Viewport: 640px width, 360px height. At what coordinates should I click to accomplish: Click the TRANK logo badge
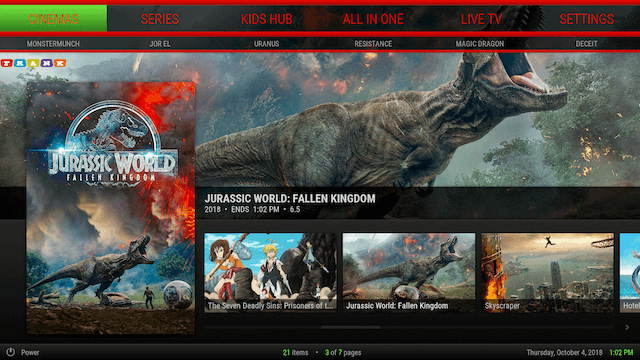[33, 63]
